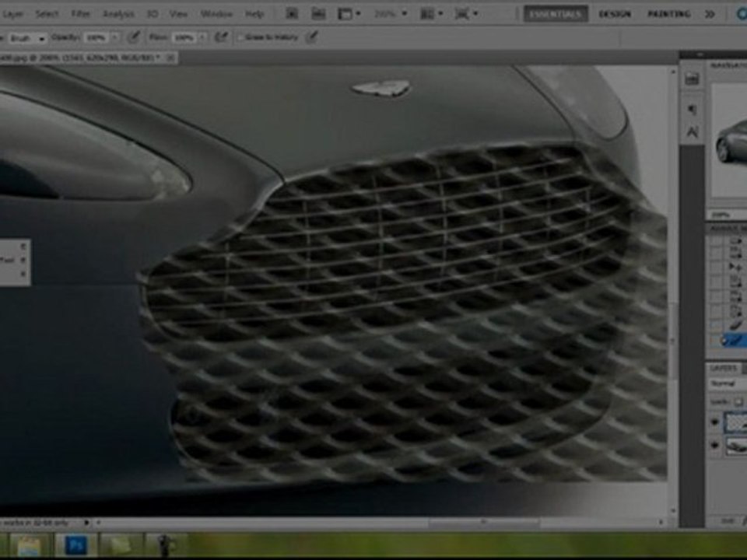Open the Window menu

click(216, 14)
